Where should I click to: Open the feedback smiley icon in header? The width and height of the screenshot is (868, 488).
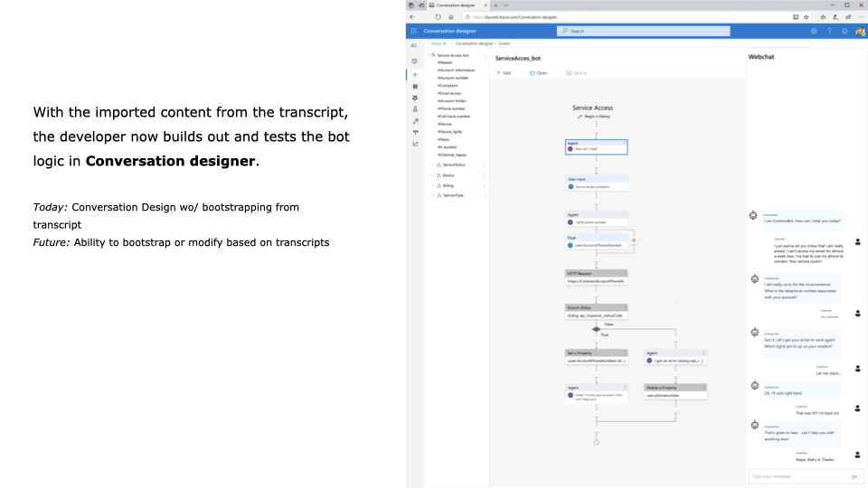coord(844,31)
